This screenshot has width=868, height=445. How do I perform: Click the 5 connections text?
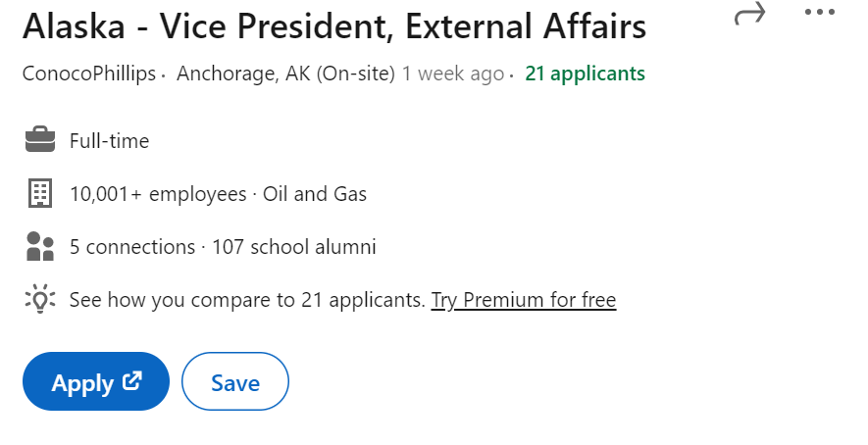point(132,247)
